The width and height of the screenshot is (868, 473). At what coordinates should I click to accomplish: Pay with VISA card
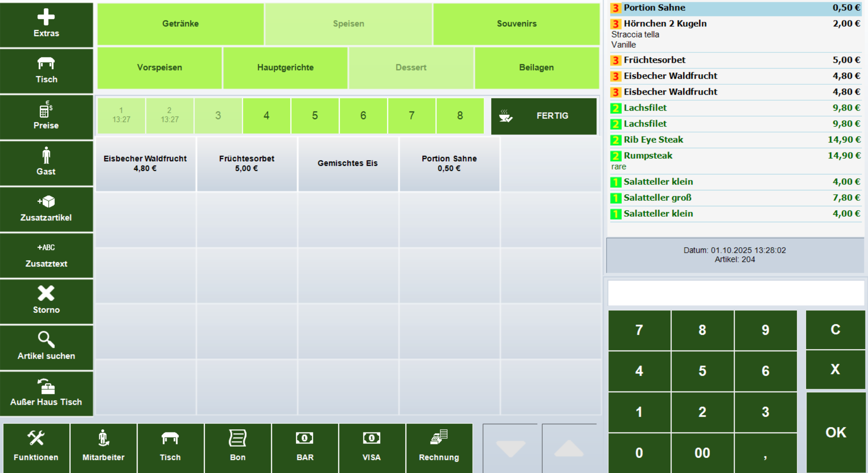click(372, 448)
